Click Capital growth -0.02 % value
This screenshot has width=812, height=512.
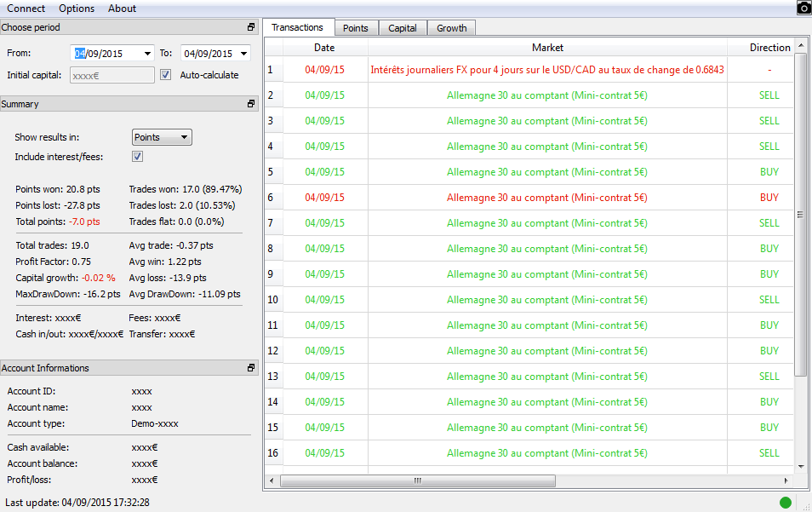click(x=99, y=278)
